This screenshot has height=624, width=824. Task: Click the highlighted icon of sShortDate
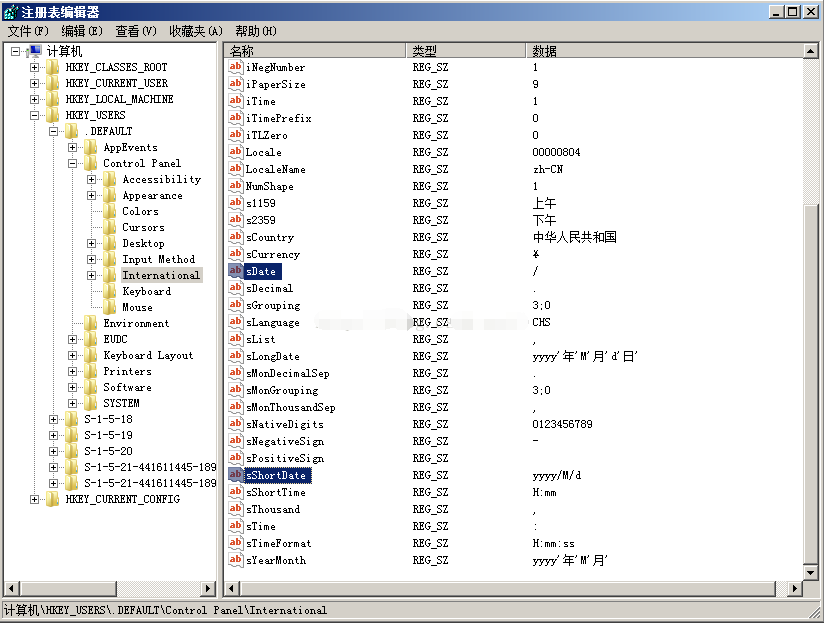tap(235, 475)
